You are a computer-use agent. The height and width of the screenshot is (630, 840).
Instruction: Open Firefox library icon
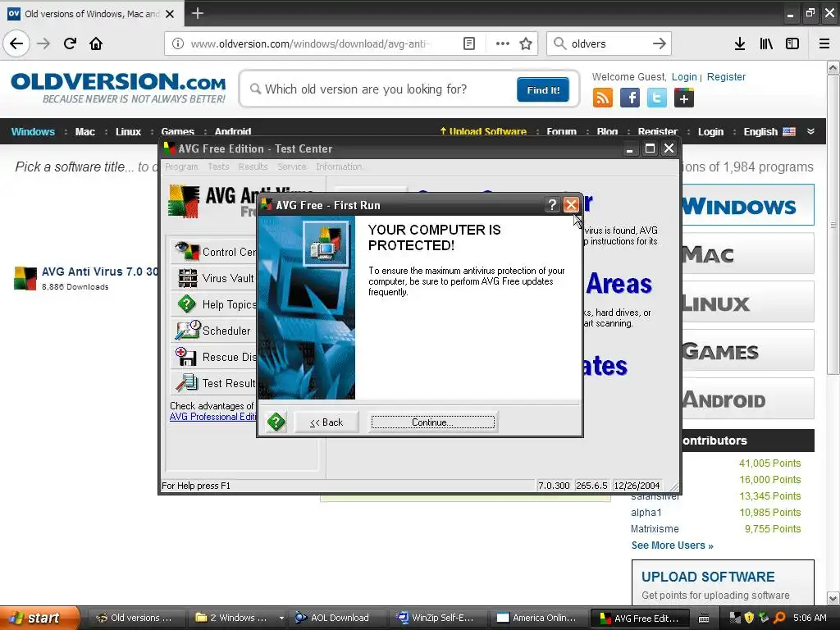766,43
